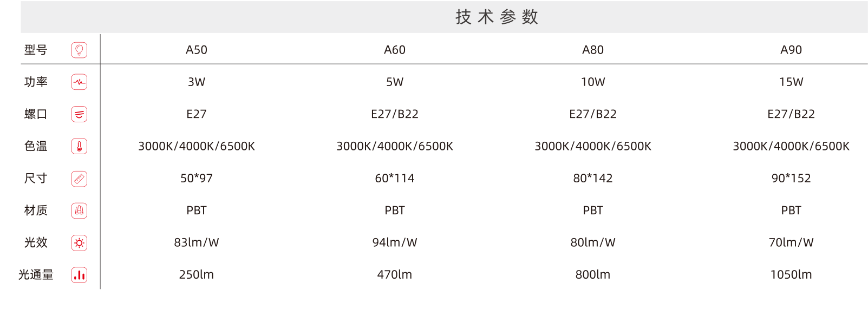Screen dimensions: 868x316
Task: Click the thermometer icon beside 色温
Action: 79,146
